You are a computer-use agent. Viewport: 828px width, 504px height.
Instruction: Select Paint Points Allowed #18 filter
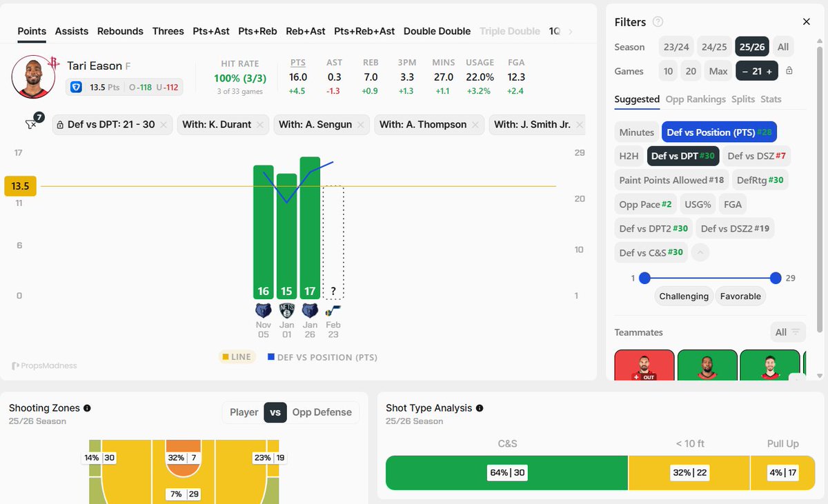coord(671,180)
